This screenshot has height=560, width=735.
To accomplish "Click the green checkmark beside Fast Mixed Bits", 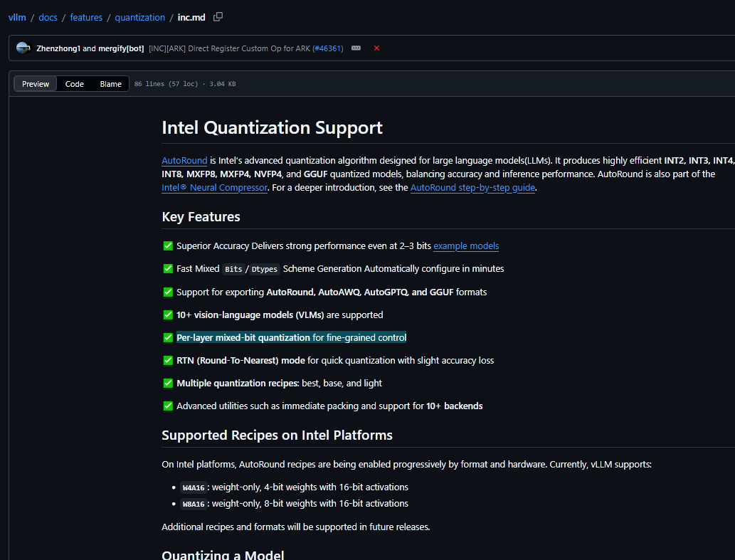I will [168, 268].
